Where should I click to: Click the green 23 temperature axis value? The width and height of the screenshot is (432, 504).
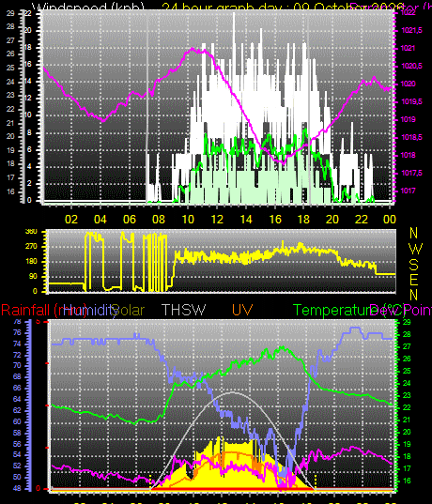pos(407,396)
